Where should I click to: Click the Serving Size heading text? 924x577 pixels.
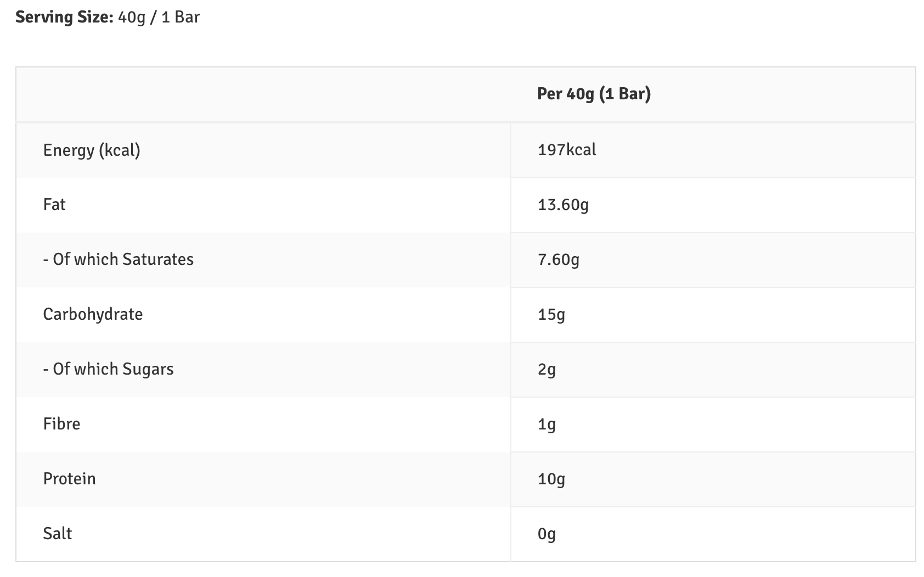point(64,17)
